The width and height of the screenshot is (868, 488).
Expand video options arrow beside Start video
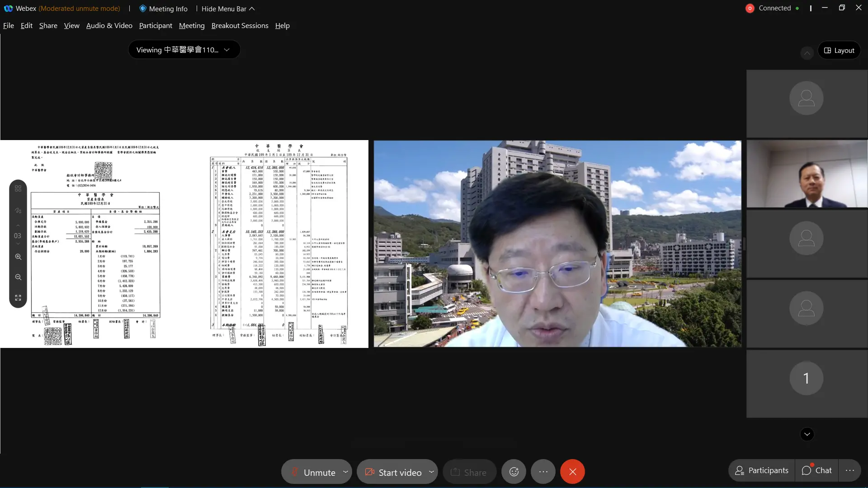(431, 472)
